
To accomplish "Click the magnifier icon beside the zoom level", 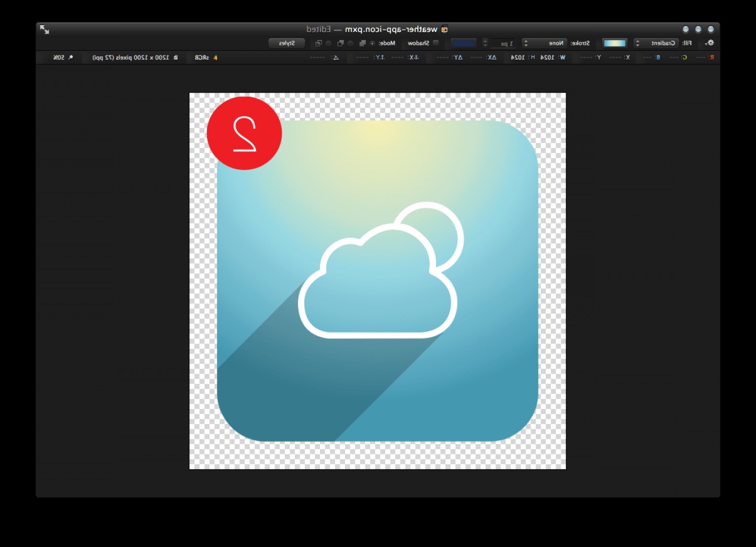I will coord(70,58).
